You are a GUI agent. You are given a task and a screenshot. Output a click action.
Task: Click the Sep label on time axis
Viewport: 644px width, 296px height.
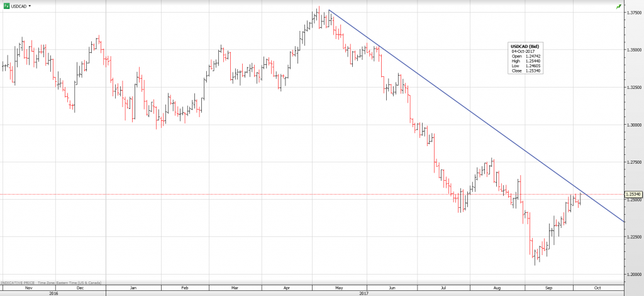[x=548, y=288]
